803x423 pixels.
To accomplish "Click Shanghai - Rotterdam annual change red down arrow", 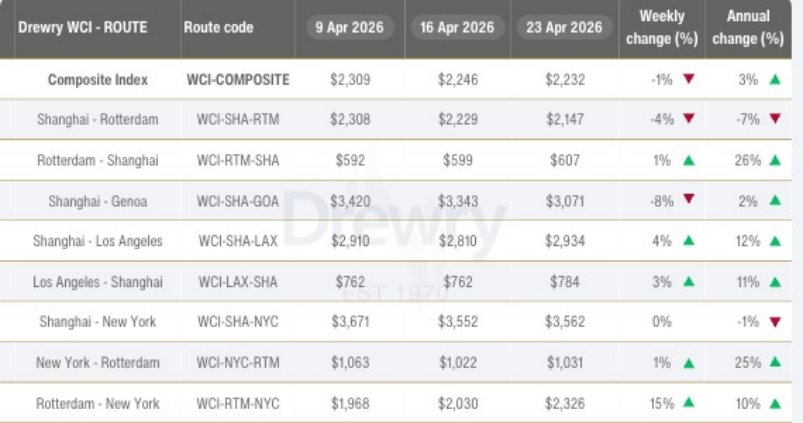I will 775,120.
